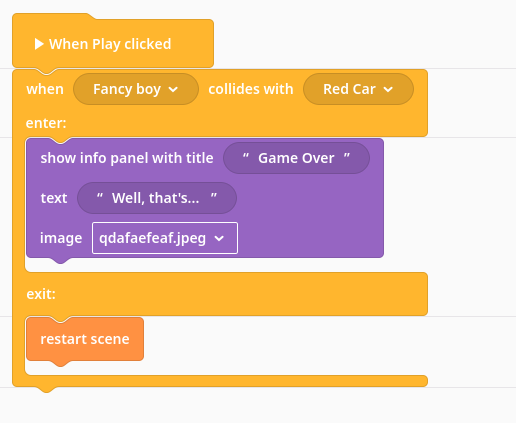Click the collides with label
The height and width of the screenshot is (423, 516).
point(251,89)
